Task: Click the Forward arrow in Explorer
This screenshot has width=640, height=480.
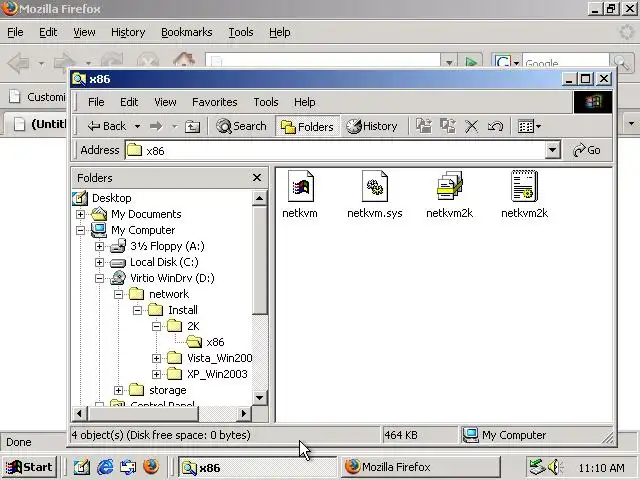Action: [156, 127]
